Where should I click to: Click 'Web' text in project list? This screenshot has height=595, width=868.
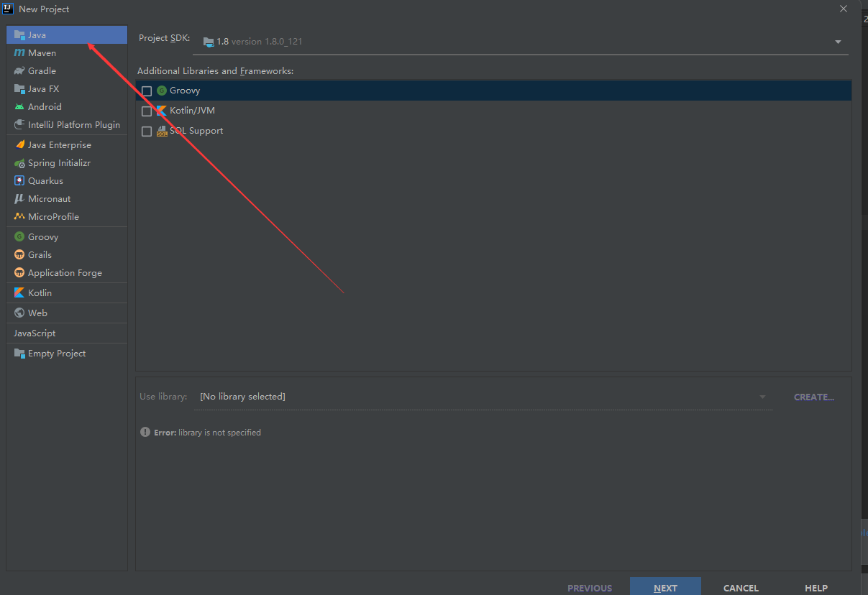click(38, 313)
